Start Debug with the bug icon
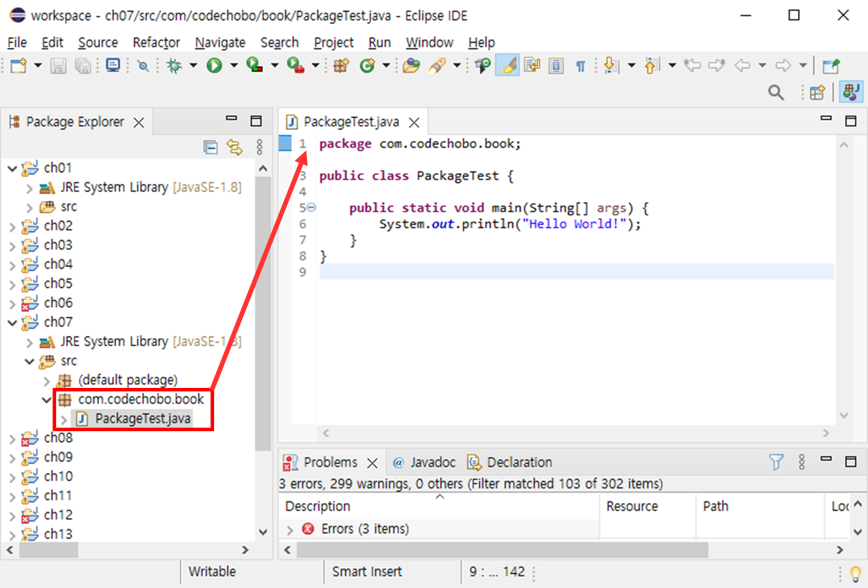Viewport: 868px width, 588px height. point(174,66)
